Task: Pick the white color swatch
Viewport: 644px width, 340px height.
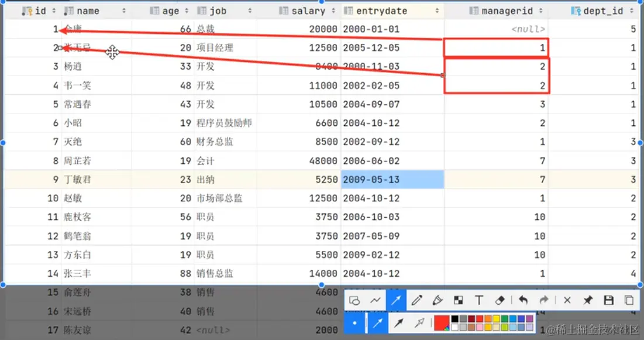Action: click(x=454, y=327)
